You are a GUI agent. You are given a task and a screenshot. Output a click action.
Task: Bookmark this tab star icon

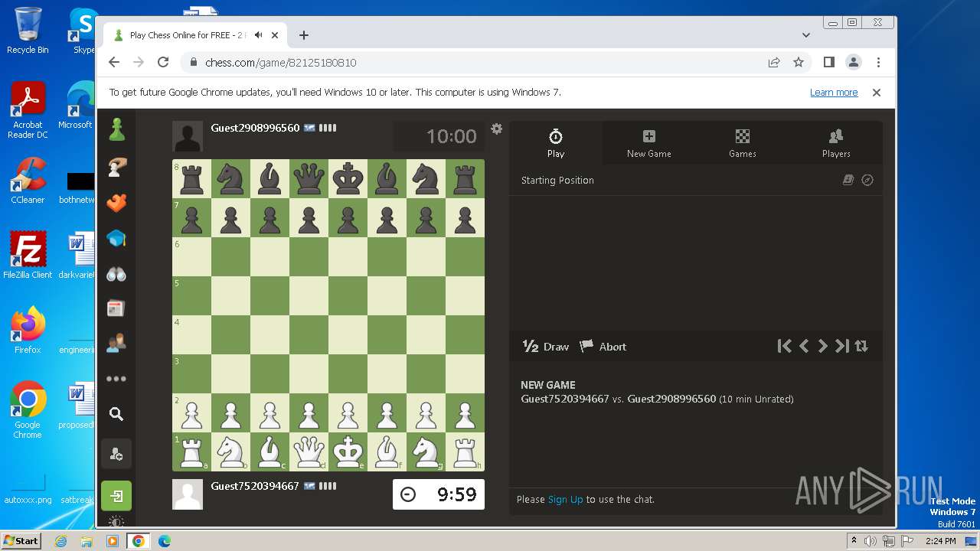click(799, 63)
